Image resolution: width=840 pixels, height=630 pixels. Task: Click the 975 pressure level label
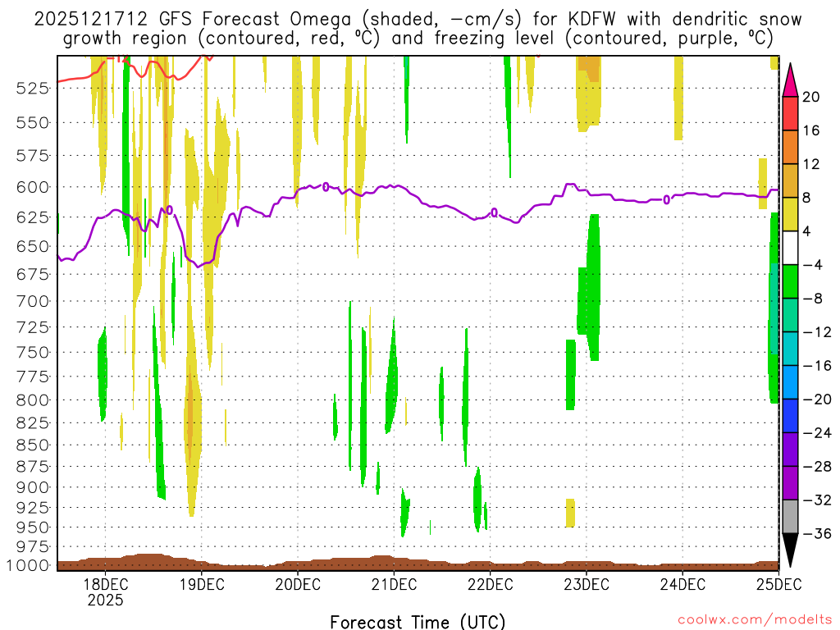pyautogui.click(x=33, y=547)
